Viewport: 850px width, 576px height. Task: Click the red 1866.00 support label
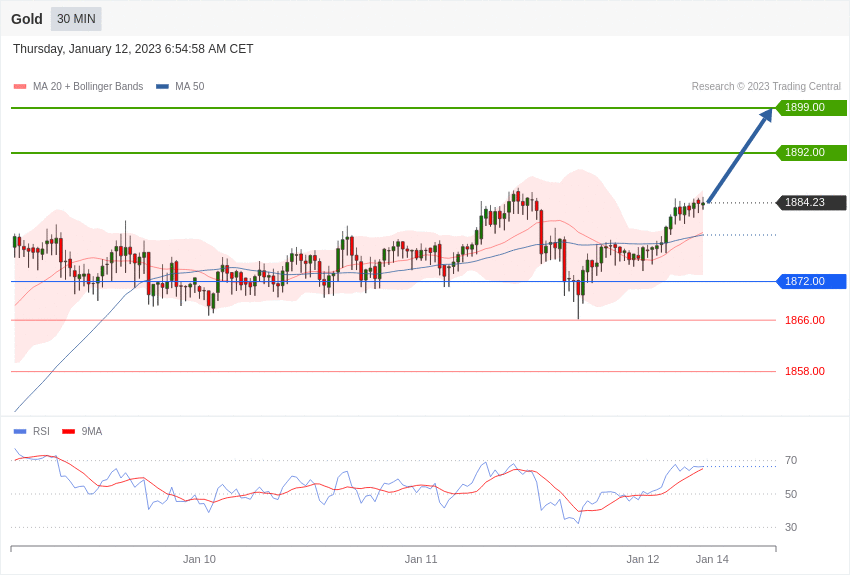pos(805,321)
